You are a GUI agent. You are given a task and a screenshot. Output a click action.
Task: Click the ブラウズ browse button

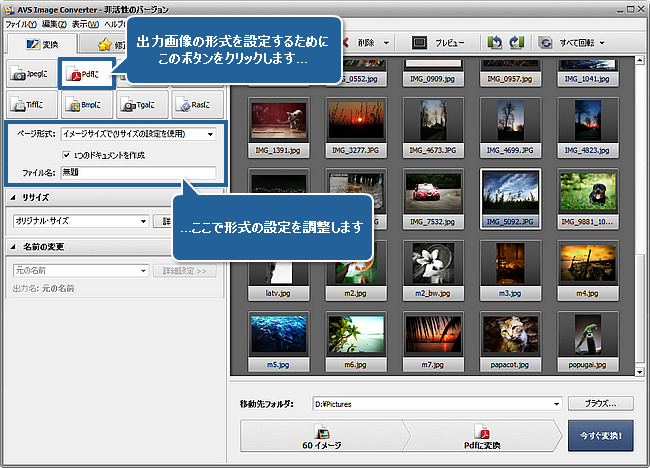click(x=600, y=404)
